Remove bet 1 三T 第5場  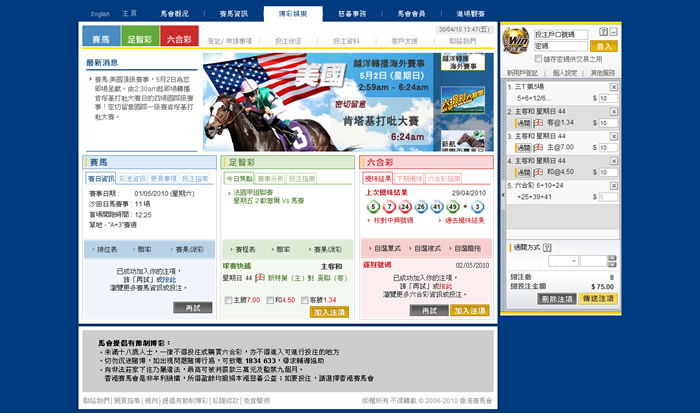pos(614,87)
